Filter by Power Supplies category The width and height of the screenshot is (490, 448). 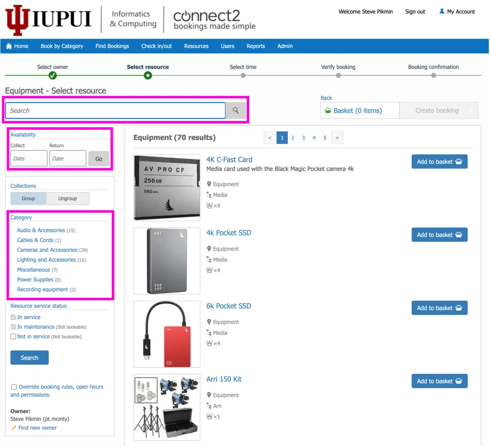35,280
